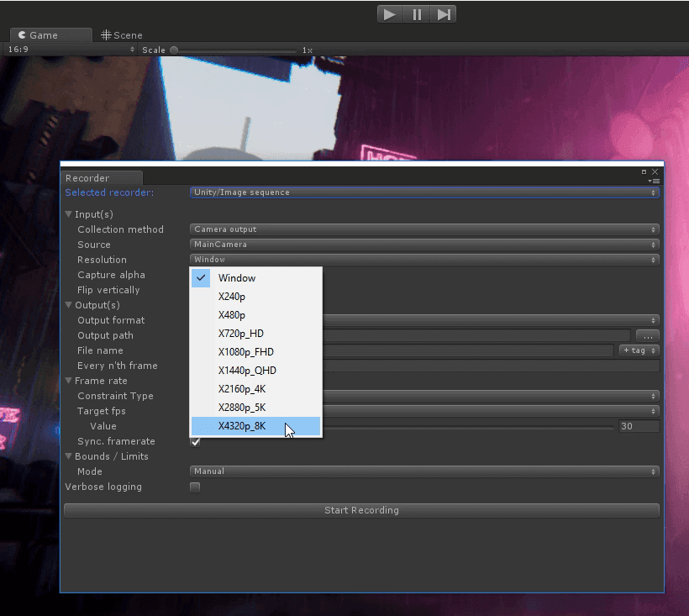Open the Selected recorder dropdown

point(424,192)
